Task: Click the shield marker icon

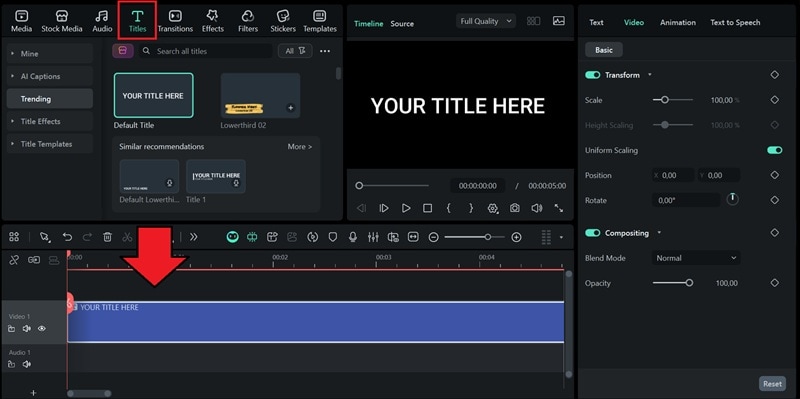Action: point(333,237)
